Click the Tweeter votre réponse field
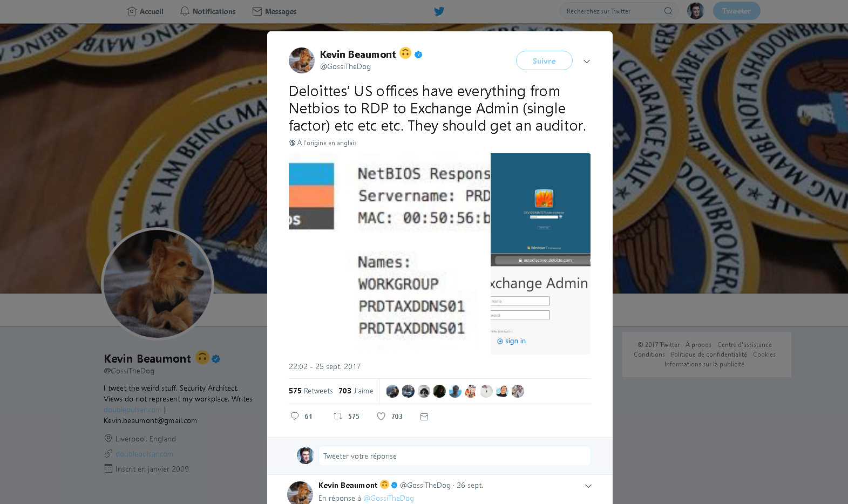Screen dimensions: 848x504 coord(454,456)
